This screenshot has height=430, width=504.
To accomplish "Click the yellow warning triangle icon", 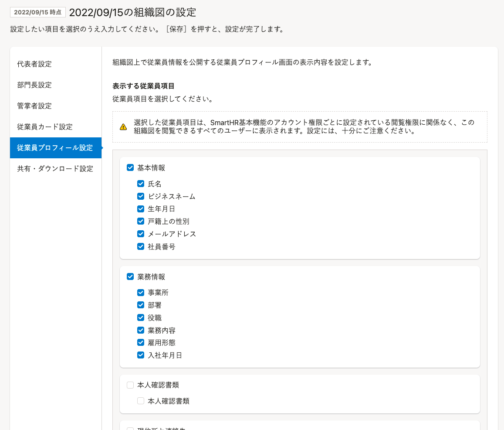I will pyautogui.click(x=123, y=127).
